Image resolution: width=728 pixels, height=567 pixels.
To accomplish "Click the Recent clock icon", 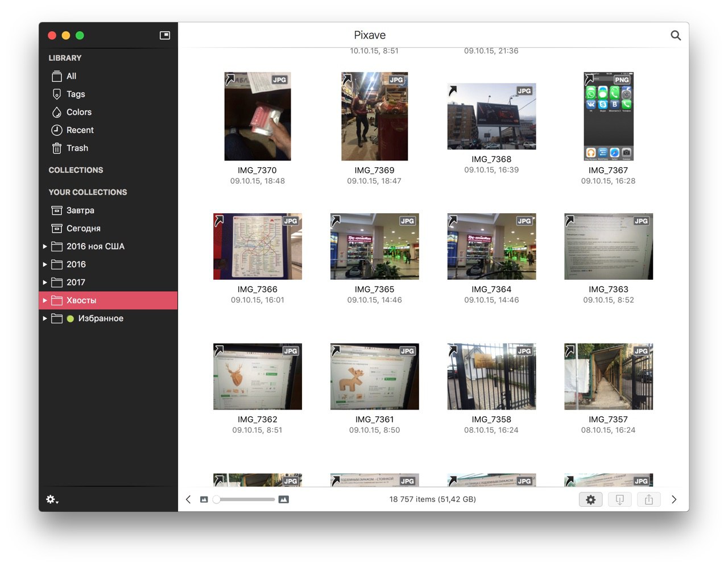I will 57,130.
